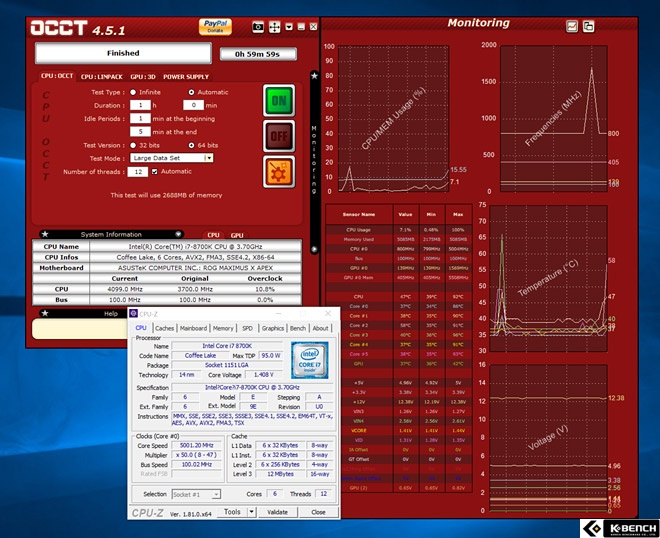Select the Automatic test type radio

tap(192, 92)
